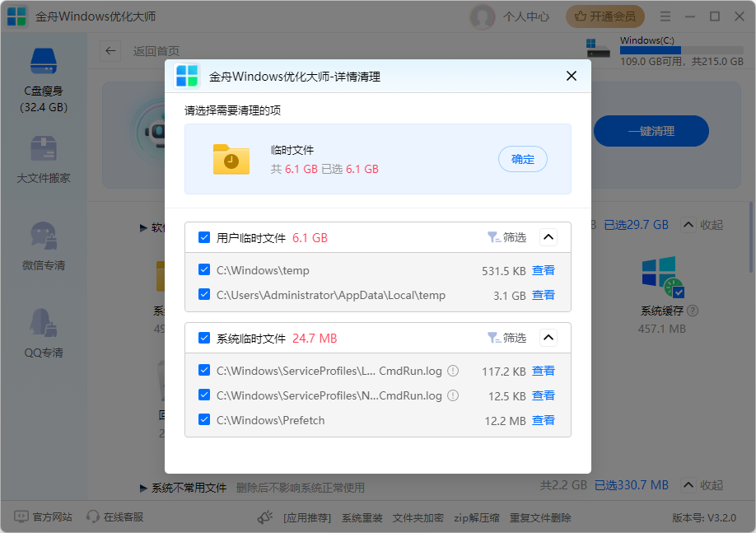The height and width of the screenshot is (533, 756).
Task: Uncheck the ServiceProfiles\L... CmdRun.log checkbox
Action: pyautogui.click(x=204, y=370)
